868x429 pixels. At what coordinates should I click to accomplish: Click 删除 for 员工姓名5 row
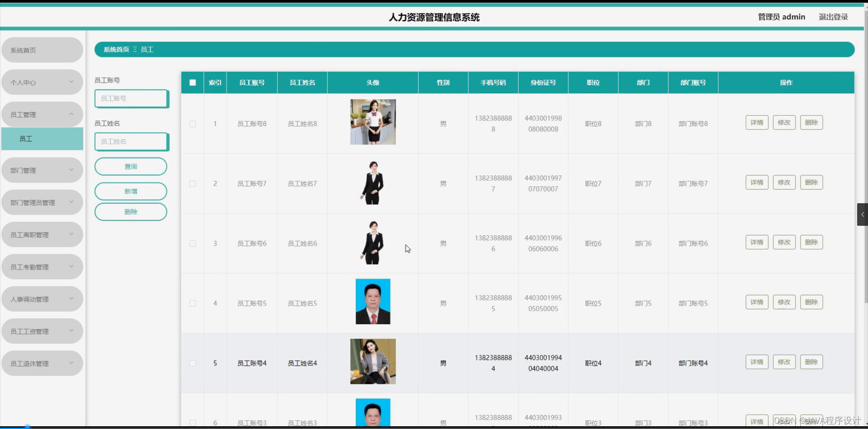(811, 302)
